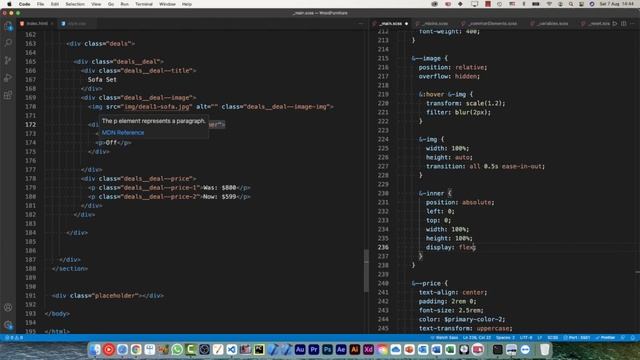Click the Wi-Fi icon in the menu bar
The height and width of the screenshot is (360, 640).
549,4
